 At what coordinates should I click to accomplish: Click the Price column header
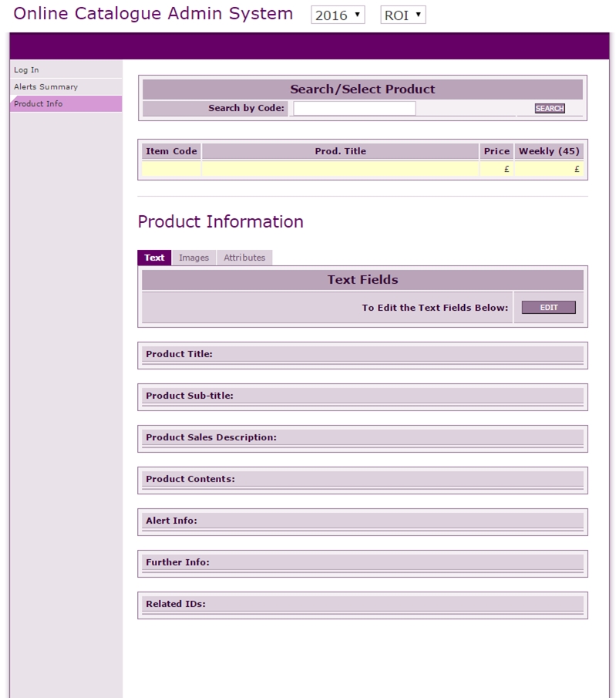coord(497,151)
